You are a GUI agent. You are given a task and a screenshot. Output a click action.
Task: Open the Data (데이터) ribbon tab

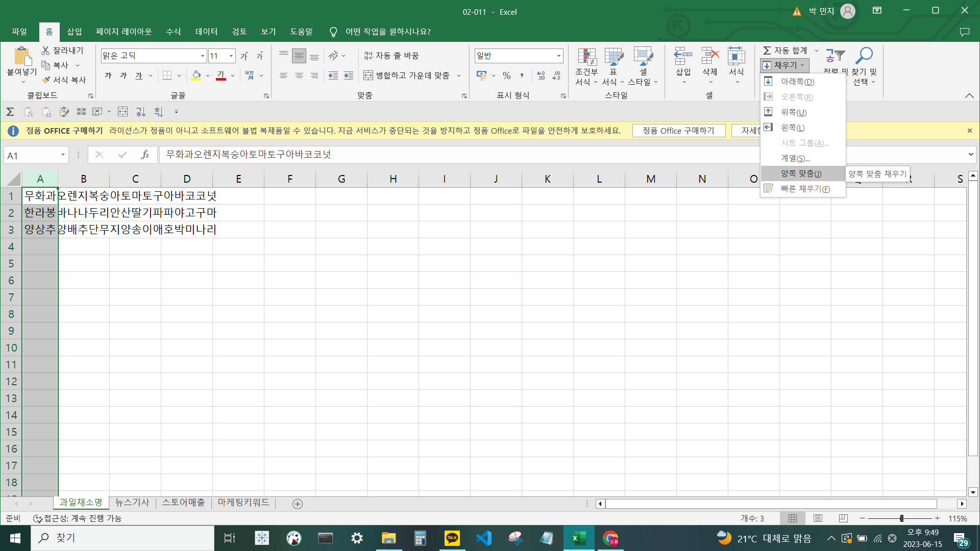pyautogui.click(x=206, y=32)
